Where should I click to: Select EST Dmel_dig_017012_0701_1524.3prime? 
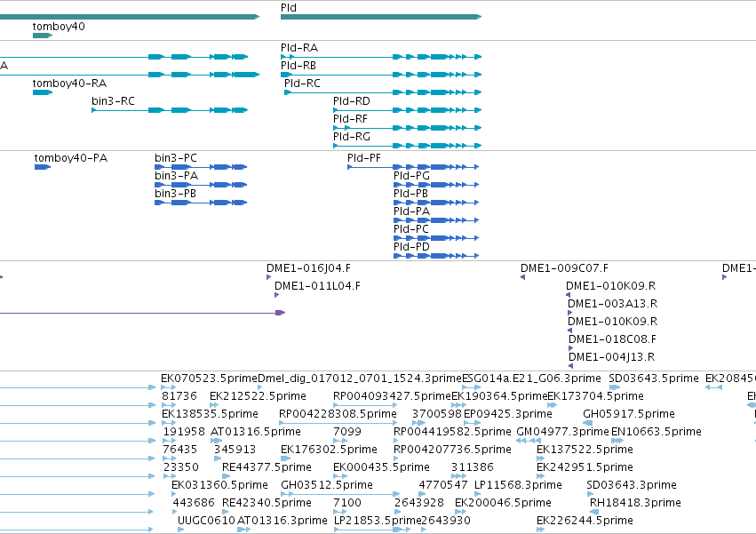260,387
